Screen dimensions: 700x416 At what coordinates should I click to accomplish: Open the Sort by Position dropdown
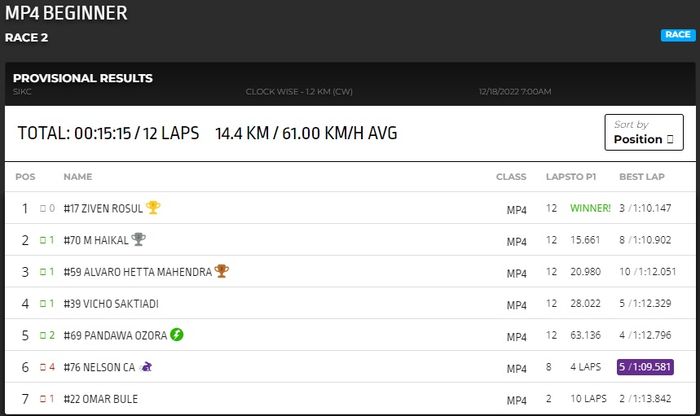pos(643,132)
